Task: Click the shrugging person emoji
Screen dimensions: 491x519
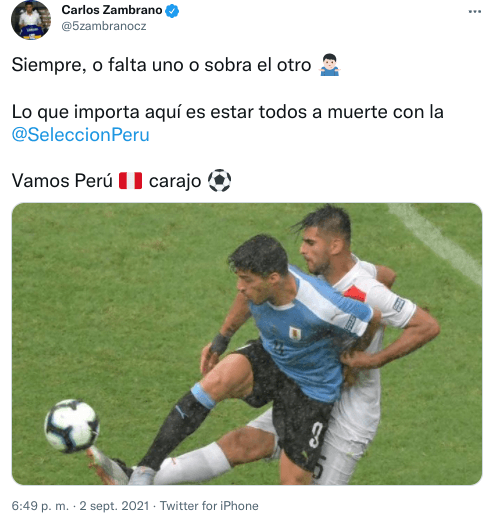Action: coord(330,65)
